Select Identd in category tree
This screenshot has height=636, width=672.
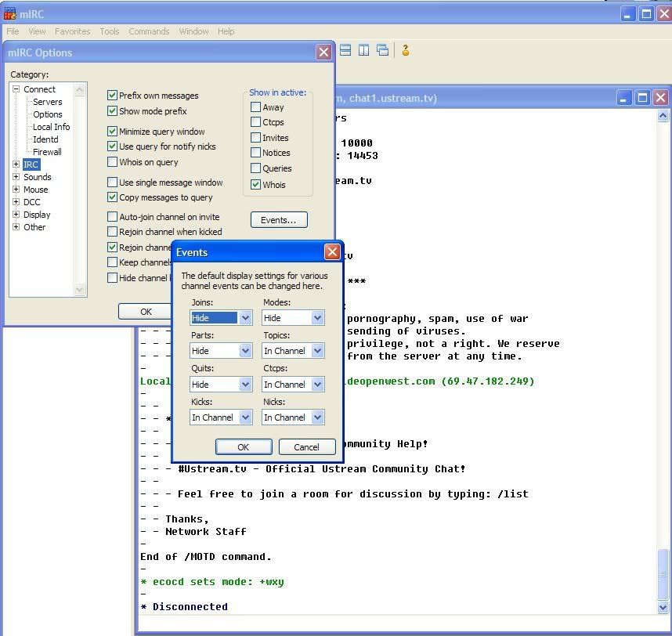click(45, 139)
